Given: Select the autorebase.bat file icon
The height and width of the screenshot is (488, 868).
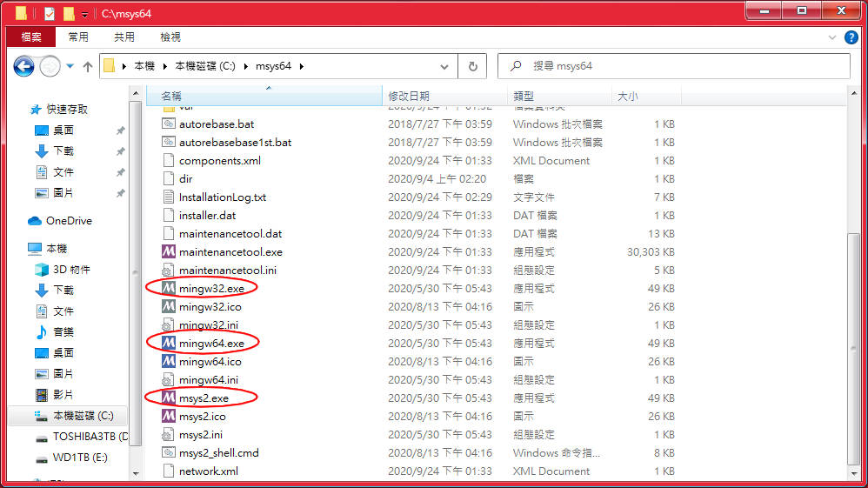Looking at the screenshot, I should point(168,124).
